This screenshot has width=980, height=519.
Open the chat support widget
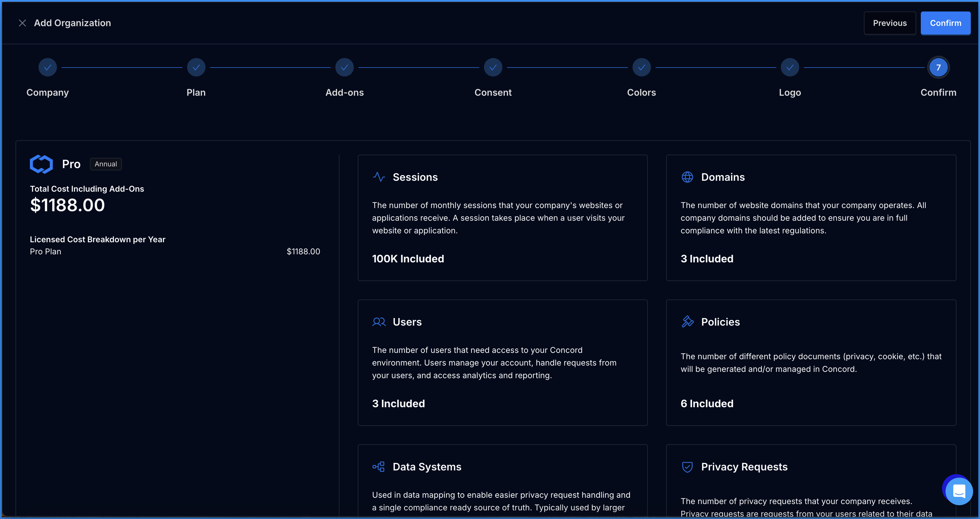click(x=959, y=491)
